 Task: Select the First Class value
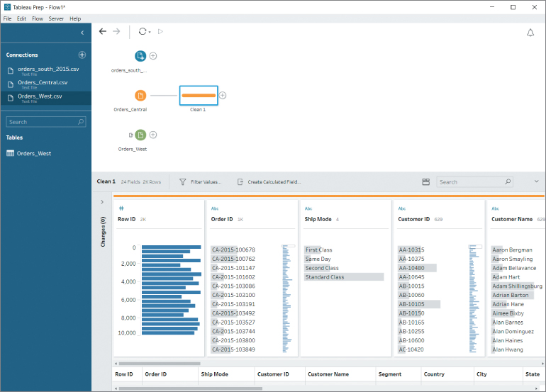coord(318,250)
